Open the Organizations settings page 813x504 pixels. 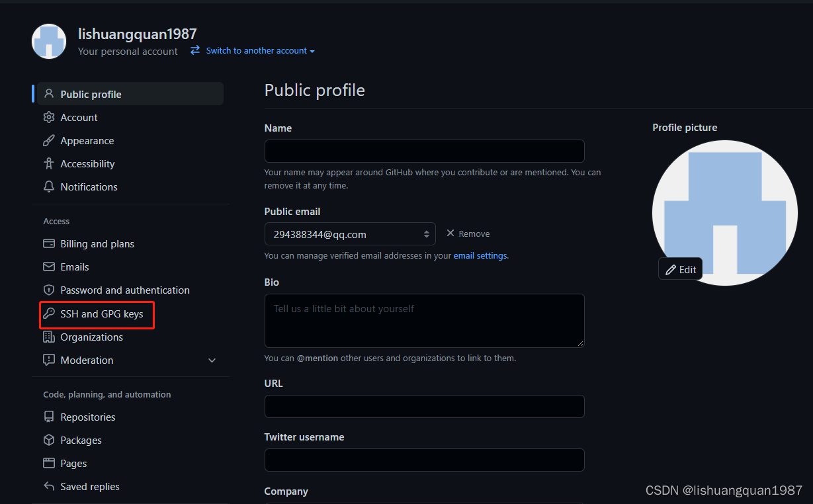pyautogui.click(x=91, y=337)
